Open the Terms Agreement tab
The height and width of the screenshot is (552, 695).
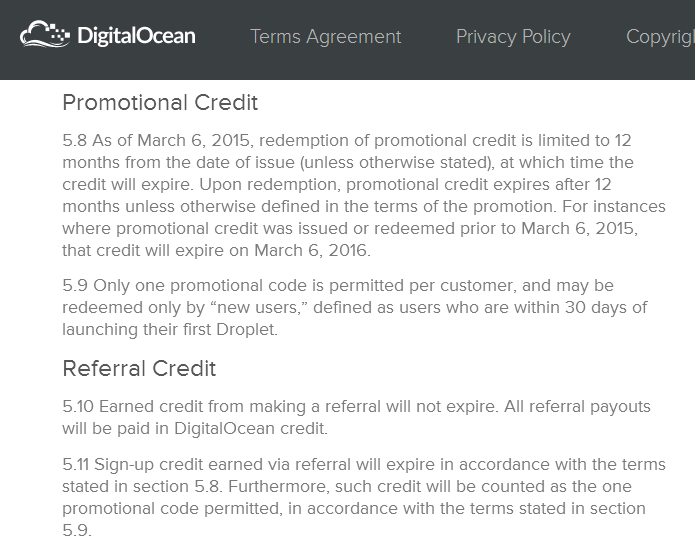click(x=326, y=36)
